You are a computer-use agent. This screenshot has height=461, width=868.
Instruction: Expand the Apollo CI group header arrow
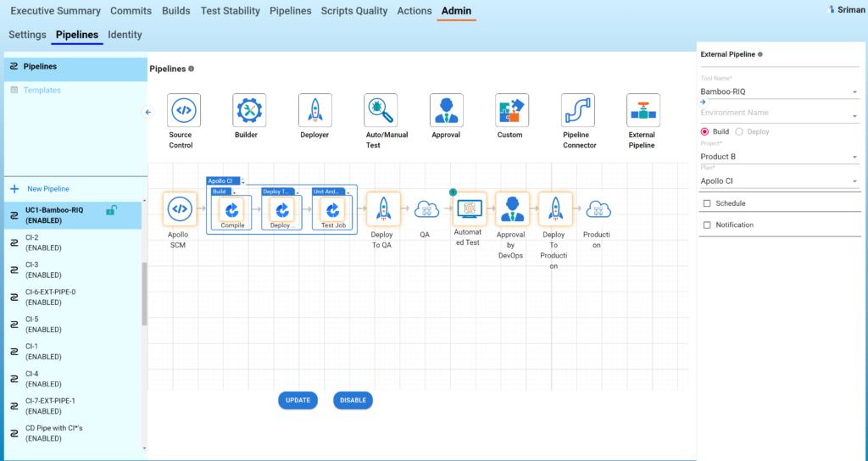pyautogui.click(x=243, y=181)
